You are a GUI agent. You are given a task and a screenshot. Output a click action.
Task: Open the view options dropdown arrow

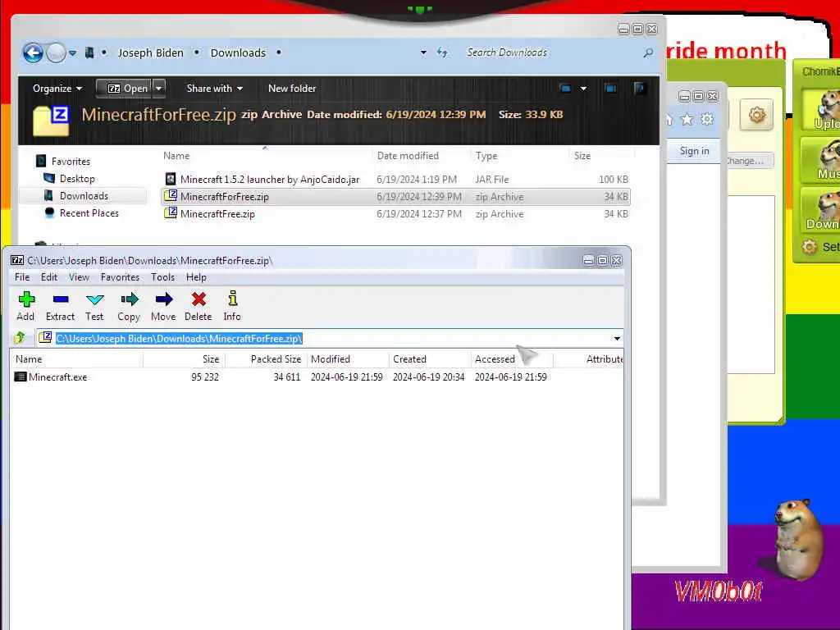coord(583,89)
